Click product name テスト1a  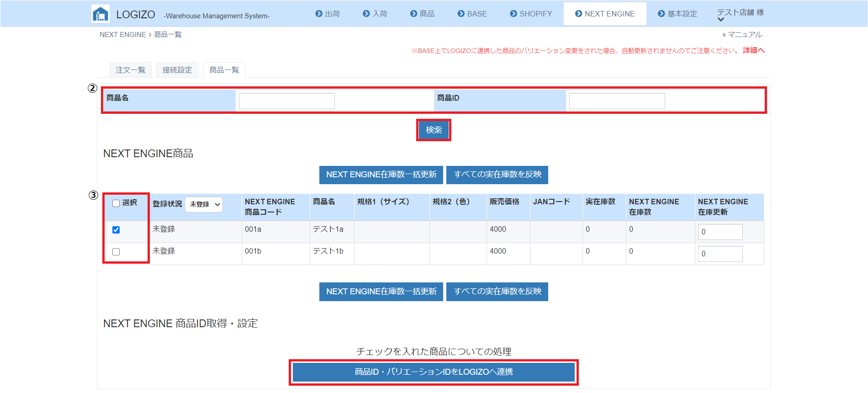pyautogui.click(x=328, y=229)
